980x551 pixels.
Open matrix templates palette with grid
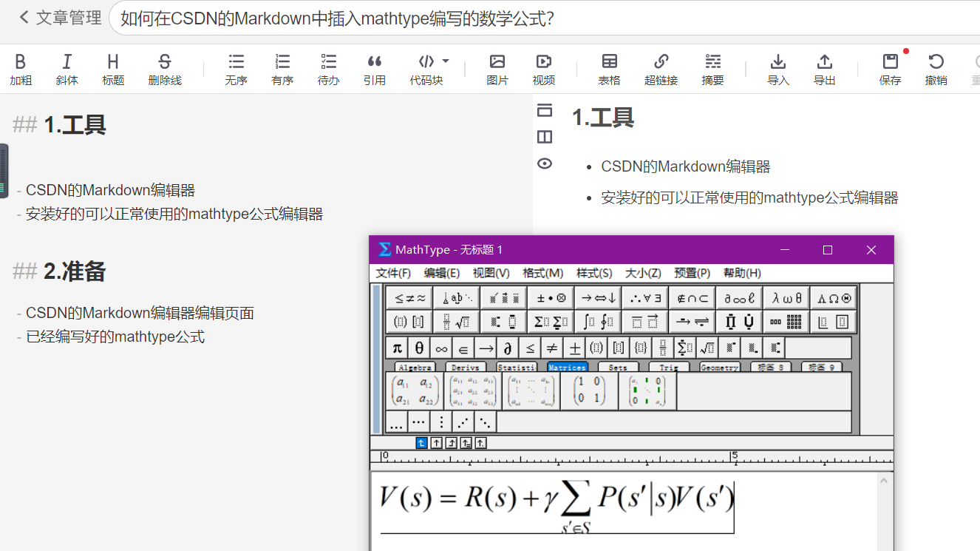pos(786,322)
